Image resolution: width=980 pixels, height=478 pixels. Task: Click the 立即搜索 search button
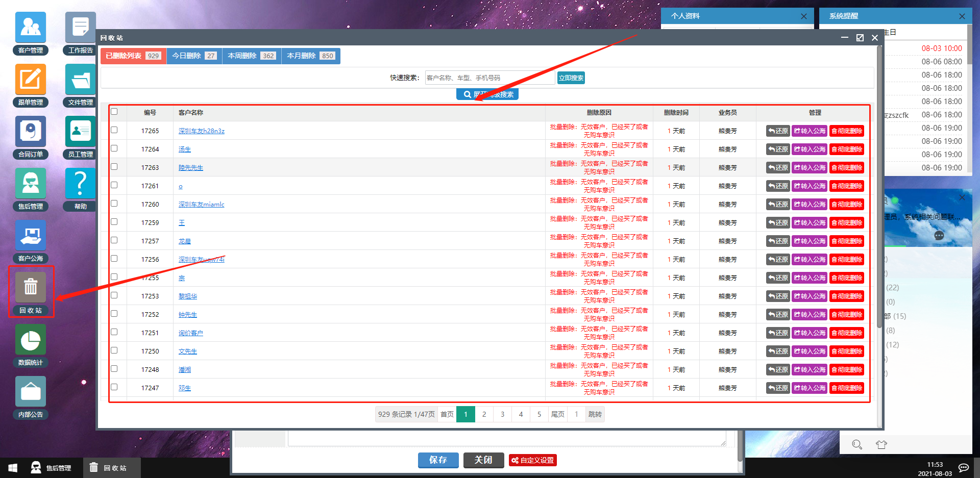(x=571, y=78)
